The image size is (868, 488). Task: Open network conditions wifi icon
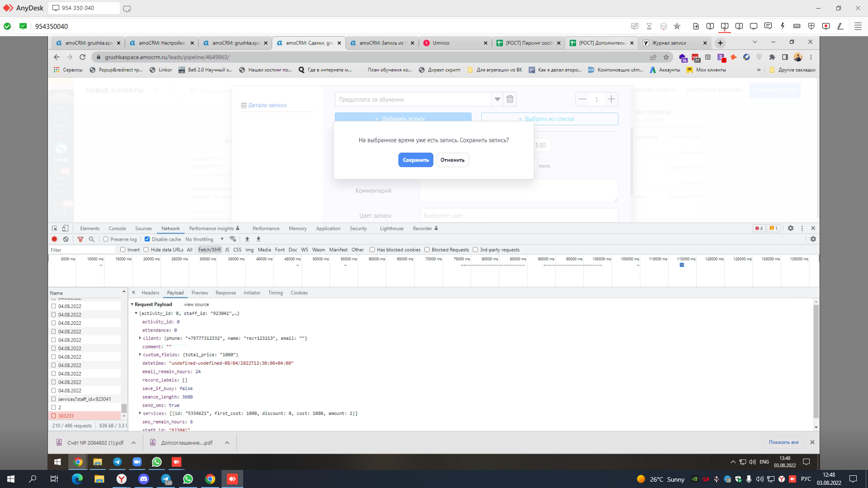click(x=233, y=239)
